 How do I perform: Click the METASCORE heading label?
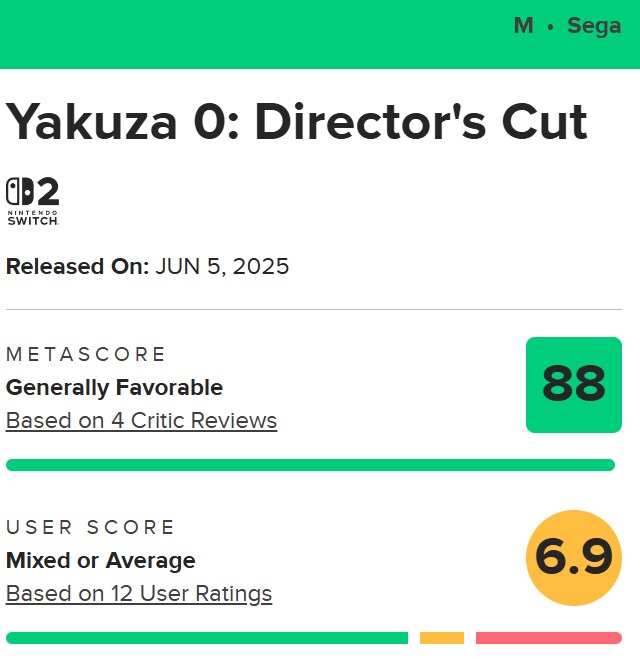pos(86,354)
